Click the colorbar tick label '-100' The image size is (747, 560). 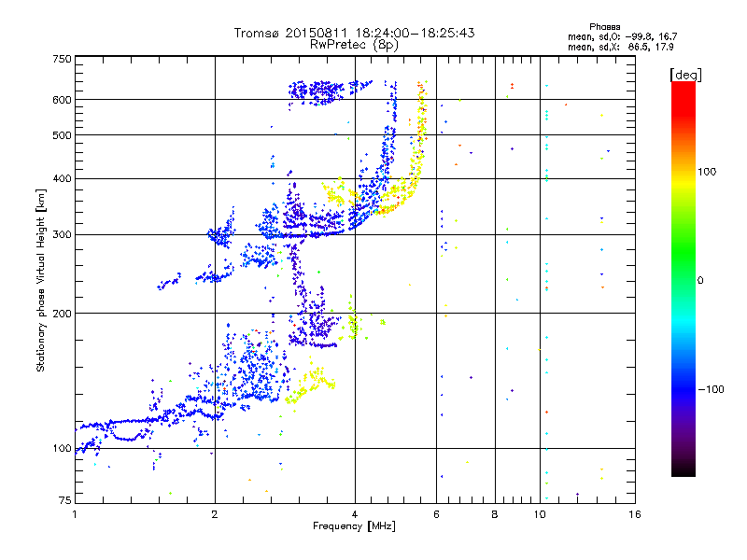coord(711,389)
